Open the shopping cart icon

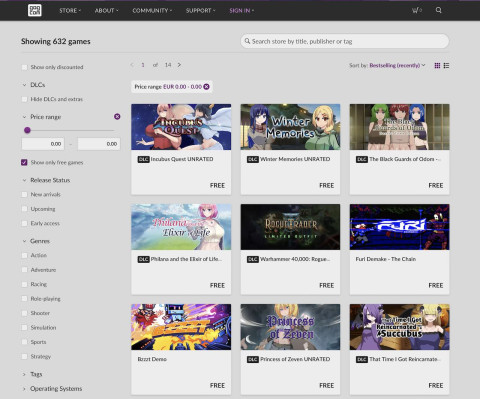pyautogui.click(x=415, y=10)
